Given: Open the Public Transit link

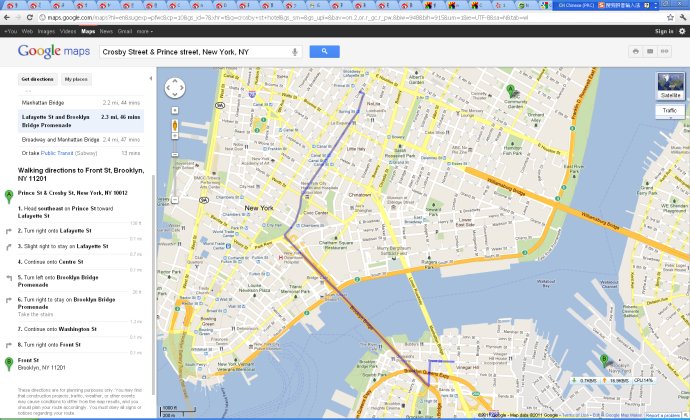Looking at the screenshot, I should click(x=64, y=153).
